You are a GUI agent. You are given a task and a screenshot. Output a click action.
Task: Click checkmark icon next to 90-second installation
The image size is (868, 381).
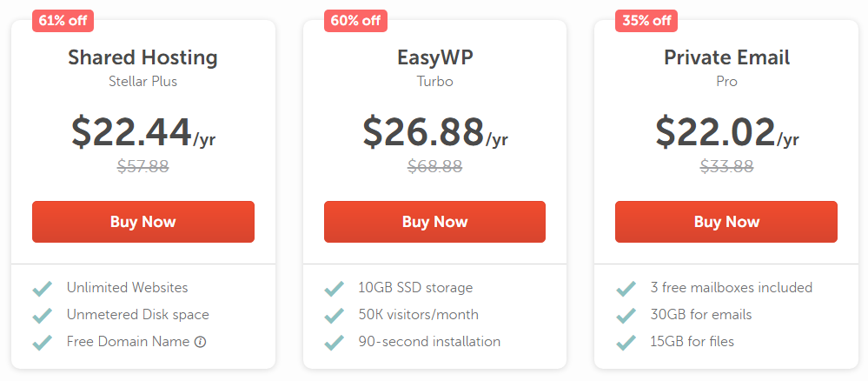(334, 342)
